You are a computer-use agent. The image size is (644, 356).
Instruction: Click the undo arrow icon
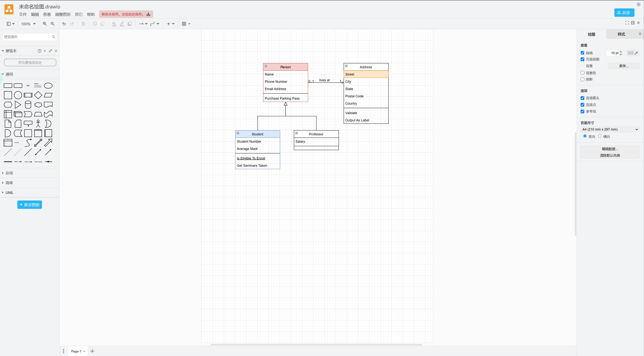64,24
